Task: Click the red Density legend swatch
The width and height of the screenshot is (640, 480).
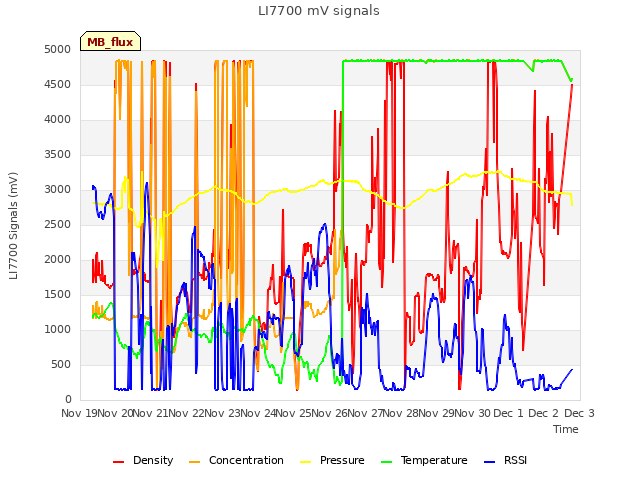Action: [118, 462]
